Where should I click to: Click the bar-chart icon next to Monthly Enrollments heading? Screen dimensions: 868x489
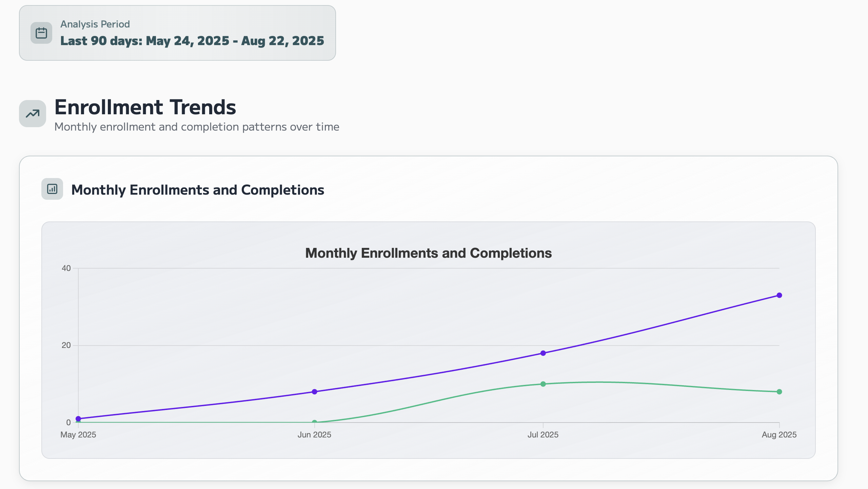pyautogui.click(x=52, y=189)
